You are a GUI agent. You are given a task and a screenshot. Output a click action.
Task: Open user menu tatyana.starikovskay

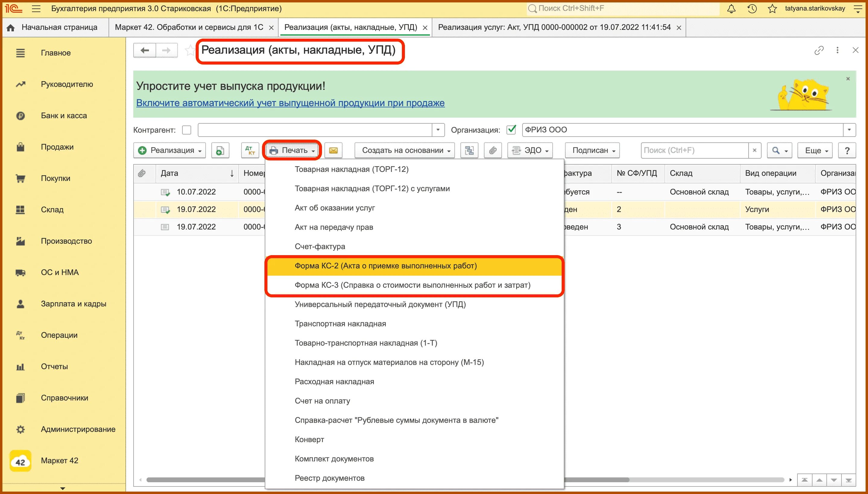click(x=815, y=8)
